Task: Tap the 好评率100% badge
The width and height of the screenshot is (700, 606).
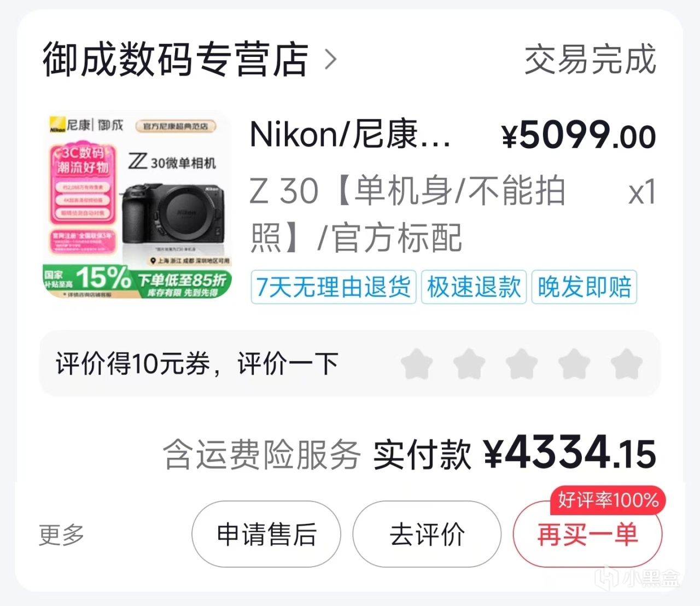Action: (608, 500)
